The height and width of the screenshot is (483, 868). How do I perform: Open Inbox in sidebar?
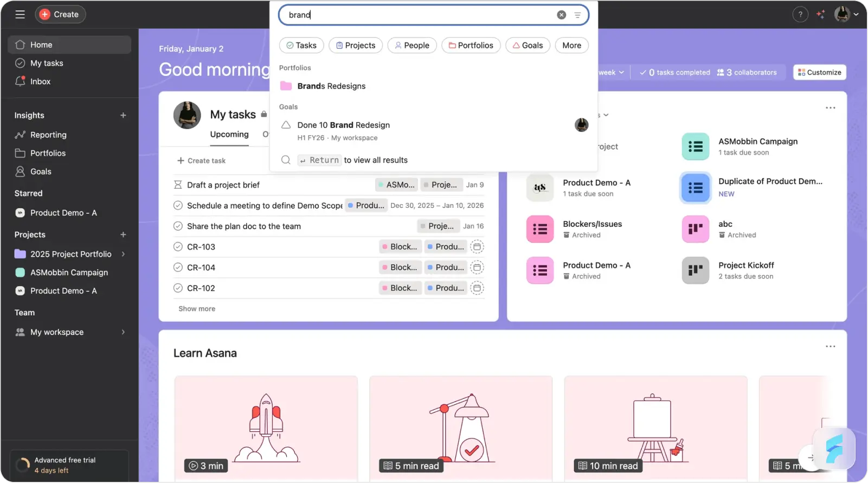click(69, 81)
